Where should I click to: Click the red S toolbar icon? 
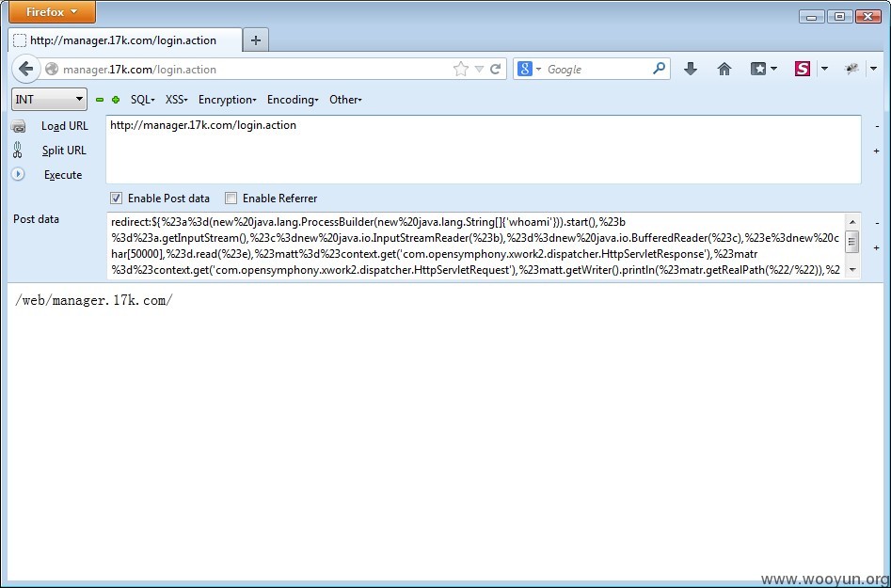tap(802, 70)
